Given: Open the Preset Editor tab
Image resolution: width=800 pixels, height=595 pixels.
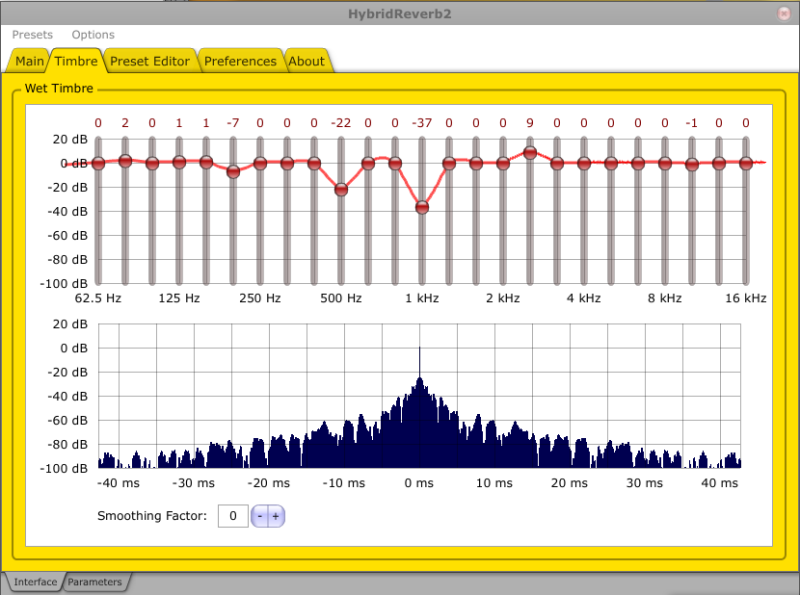Looking at the screenshot, I should tap(149, 61).
